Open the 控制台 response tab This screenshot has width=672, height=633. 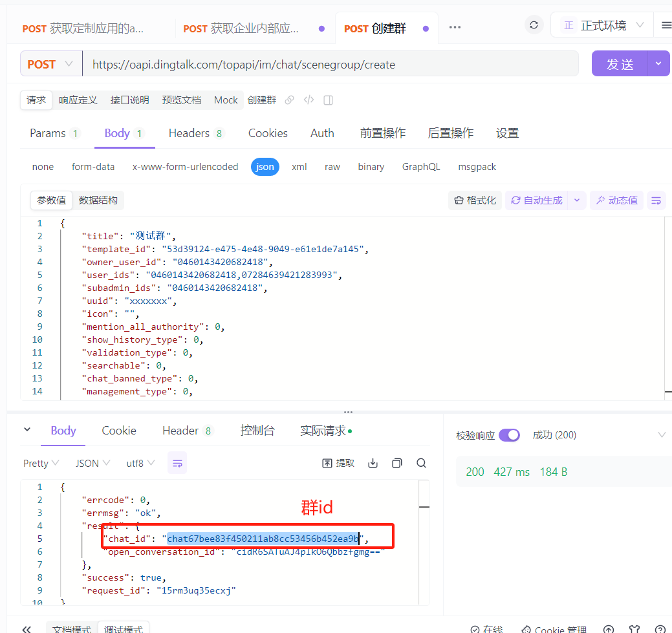[x=257, y=431]
